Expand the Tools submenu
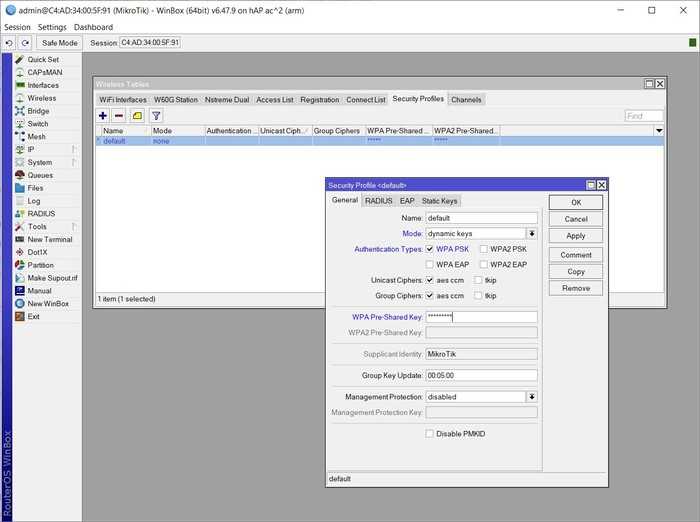Viewport: 700px width, 522px height. click(74, 227)
